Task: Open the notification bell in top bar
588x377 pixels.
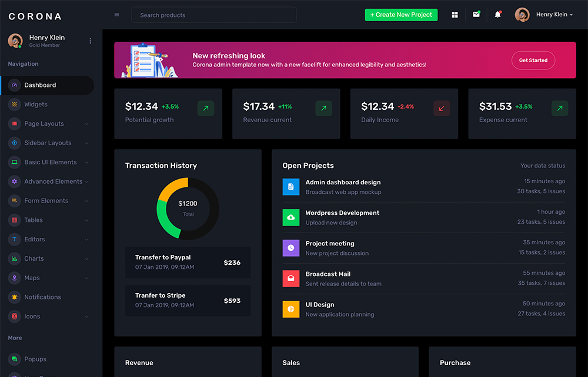Action: coord(497,15)
